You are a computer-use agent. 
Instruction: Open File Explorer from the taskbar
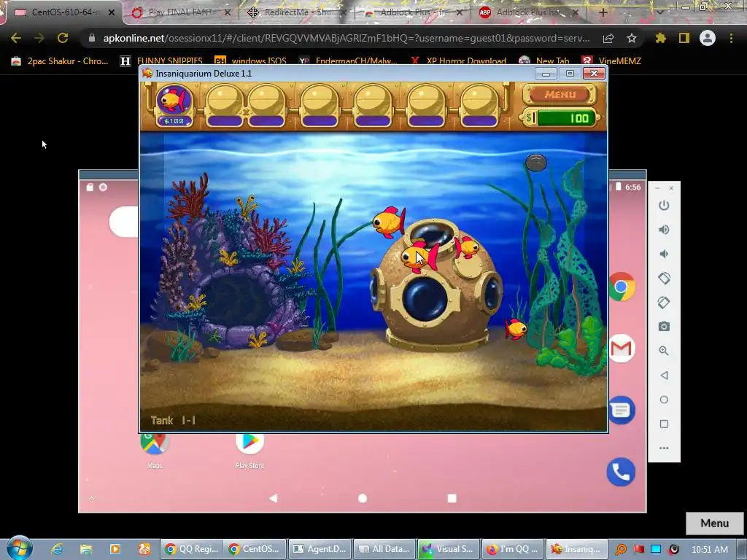pyautogui.click(x=86, y=549)
